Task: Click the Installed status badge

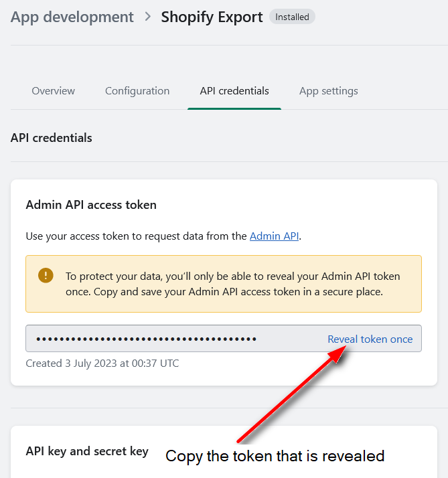Action: click(x=292, y=17)
